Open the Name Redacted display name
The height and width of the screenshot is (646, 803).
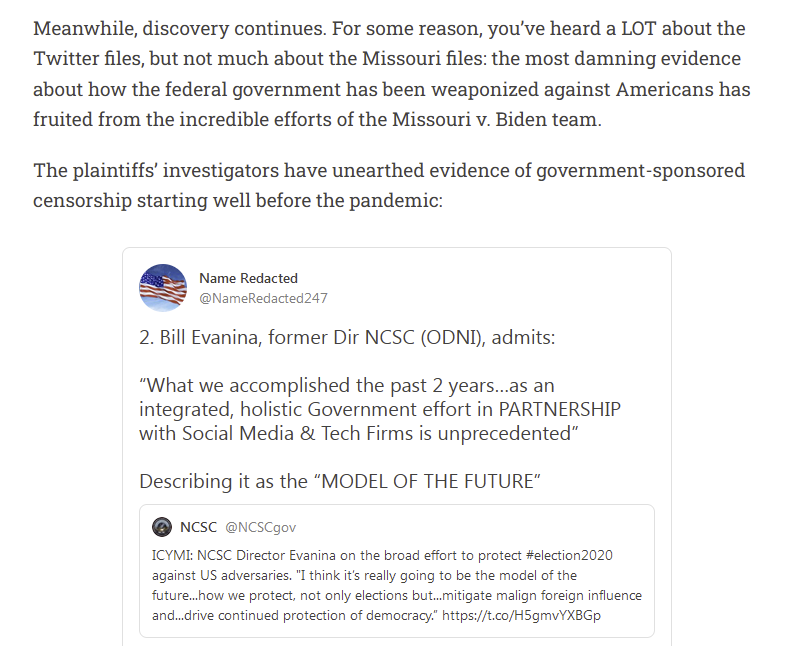coord(248,278)
